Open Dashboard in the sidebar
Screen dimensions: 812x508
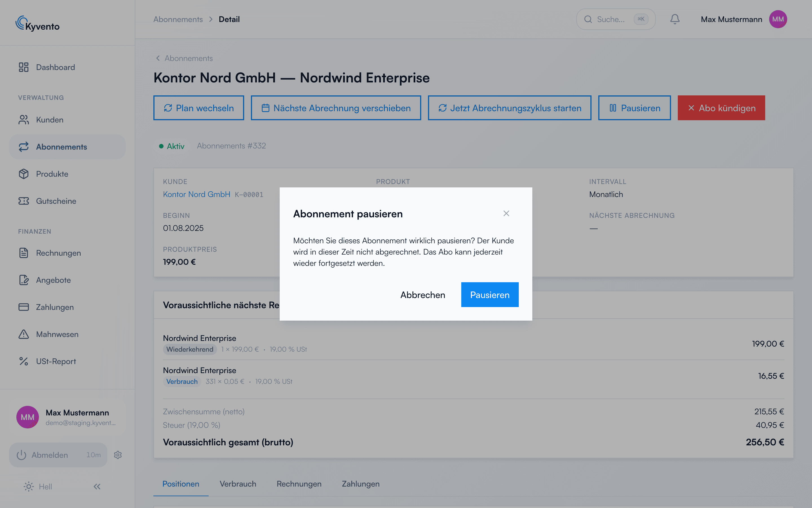67,67
